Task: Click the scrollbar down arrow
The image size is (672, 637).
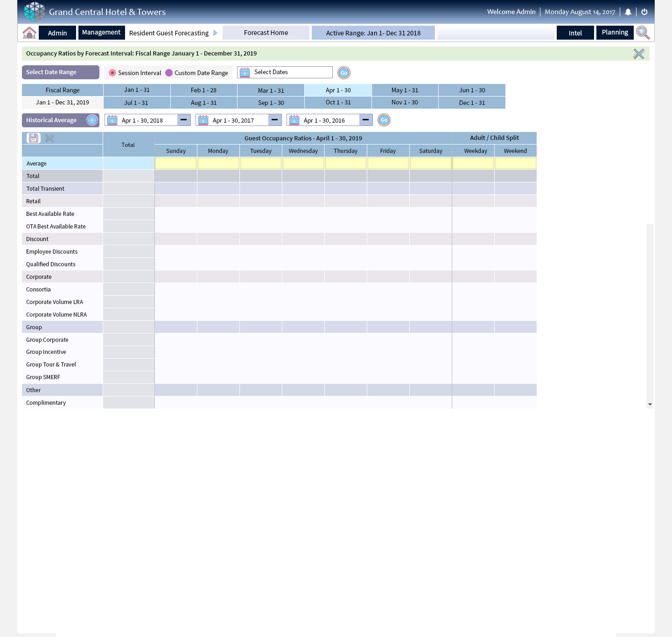Action: click(650, 404)
